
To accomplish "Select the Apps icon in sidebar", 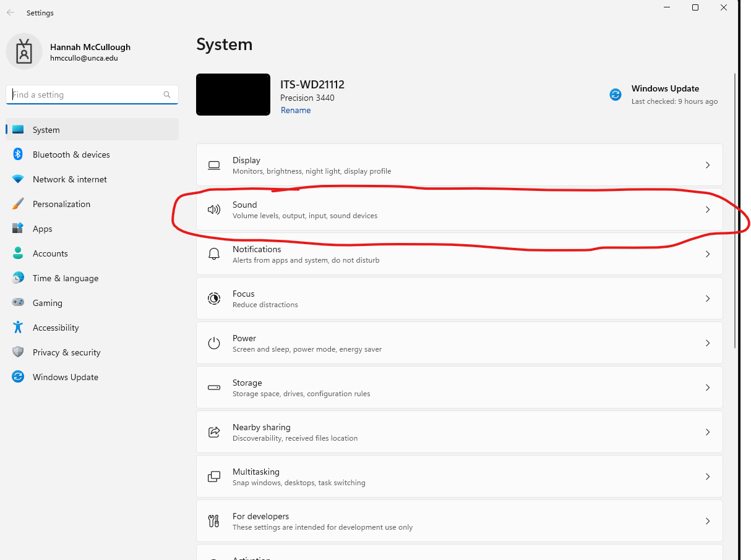I will click(x=18, y=229).
